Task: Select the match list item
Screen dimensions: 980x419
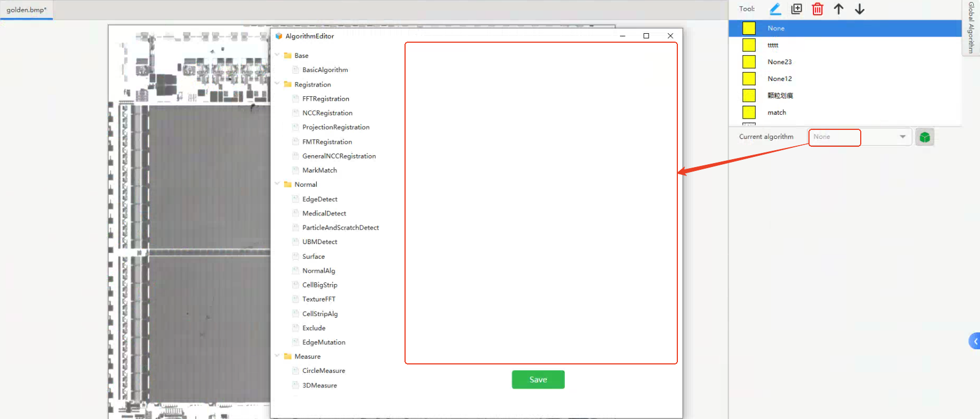Action: [x=845, y=112]
